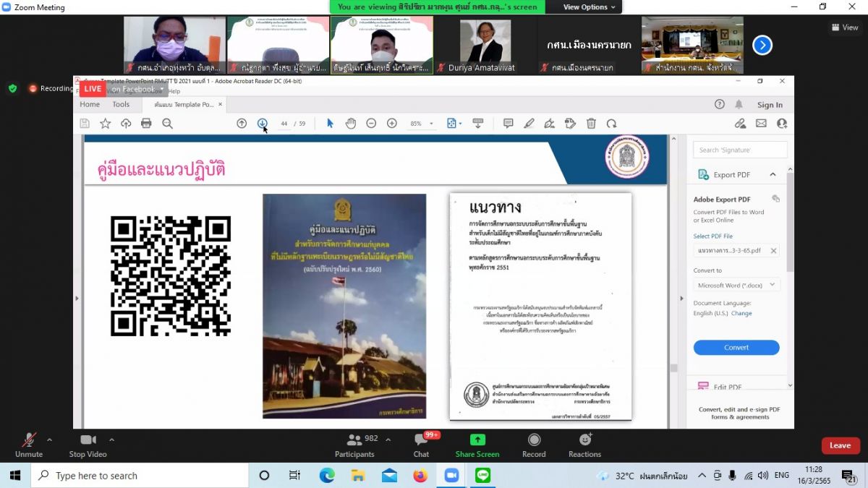Switch to the Tools tab in Acrobat

point(121,105)
